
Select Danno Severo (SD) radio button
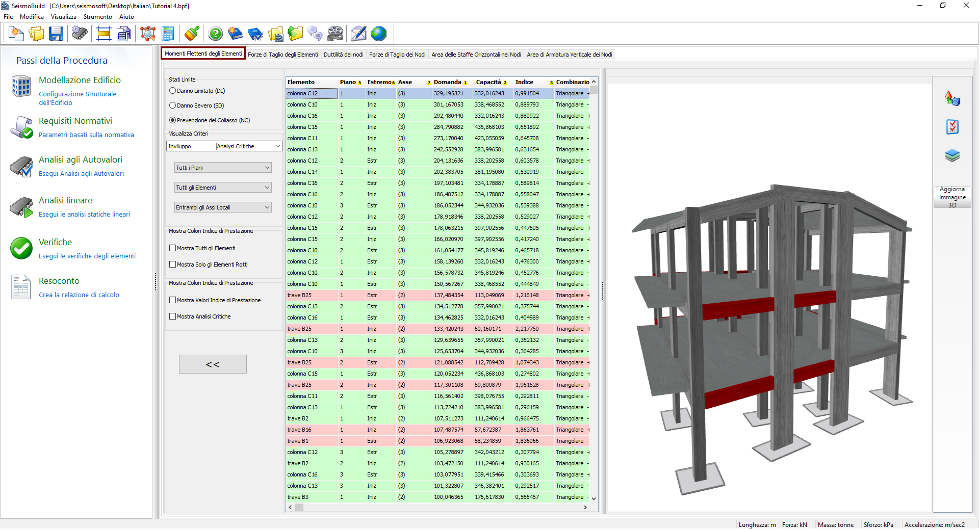pyautogui.click(x=173, y=105)
